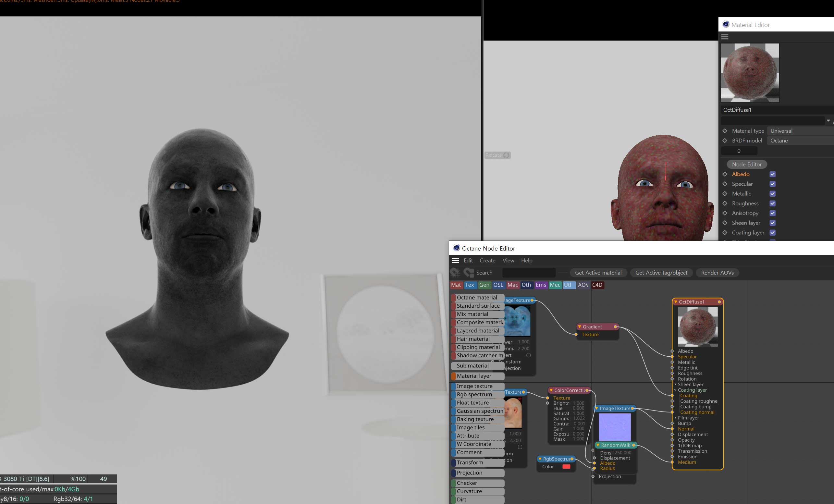Click the Node Editor search input field

click(x=529, y=273)
